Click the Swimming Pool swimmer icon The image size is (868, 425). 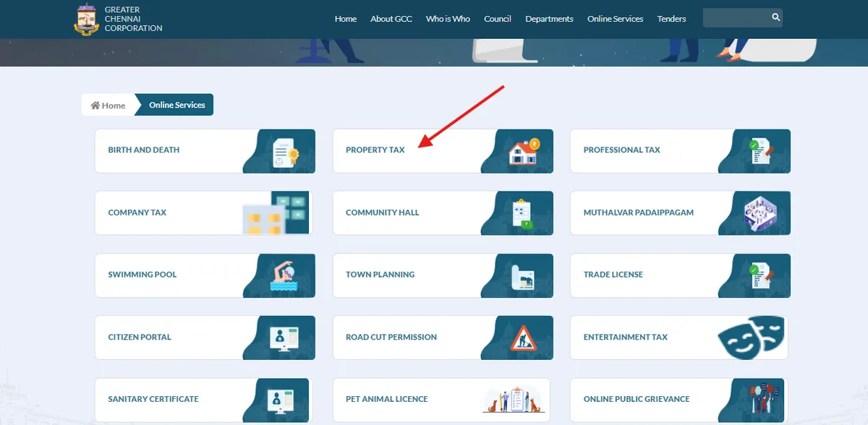(x=284, y=276)
